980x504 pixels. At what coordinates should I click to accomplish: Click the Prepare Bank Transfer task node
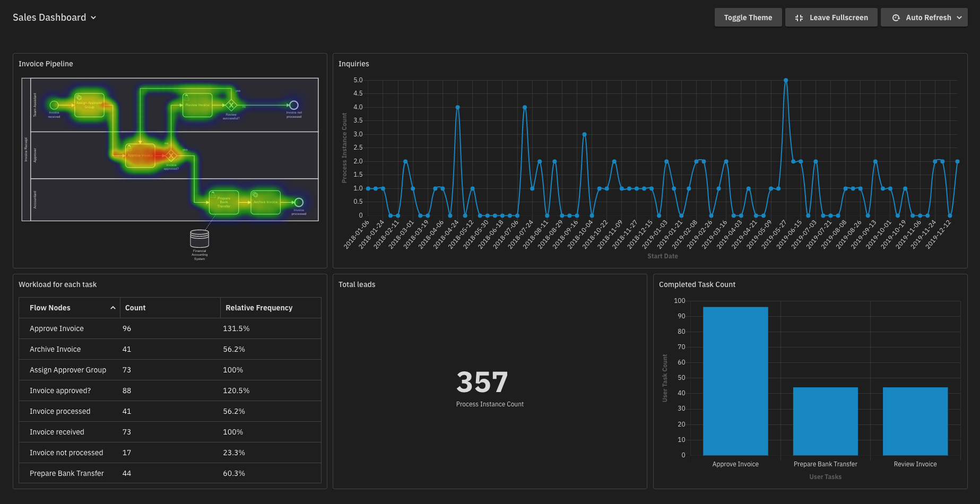(223, 202)
